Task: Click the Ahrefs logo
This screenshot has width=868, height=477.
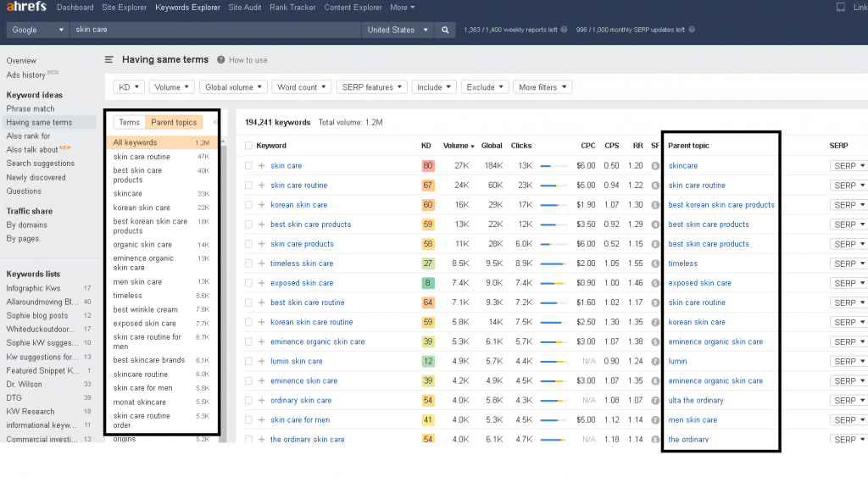Action: [26, 7]
